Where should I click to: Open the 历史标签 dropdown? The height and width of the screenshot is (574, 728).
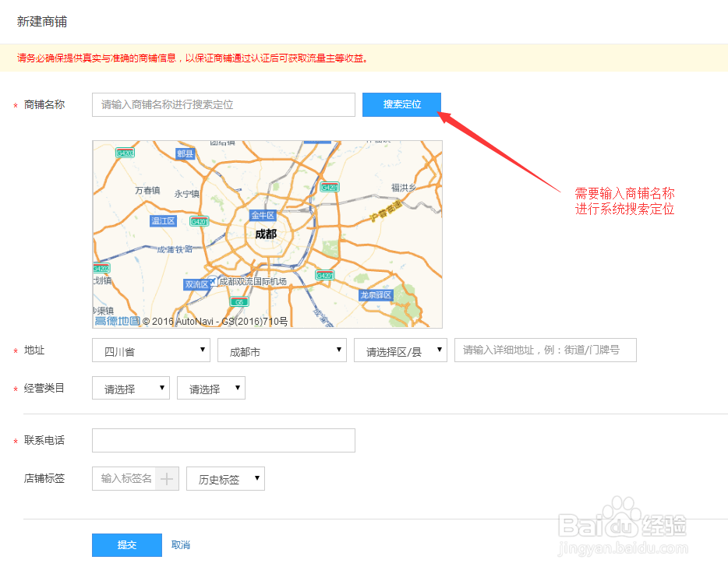(x=225, y=478)
